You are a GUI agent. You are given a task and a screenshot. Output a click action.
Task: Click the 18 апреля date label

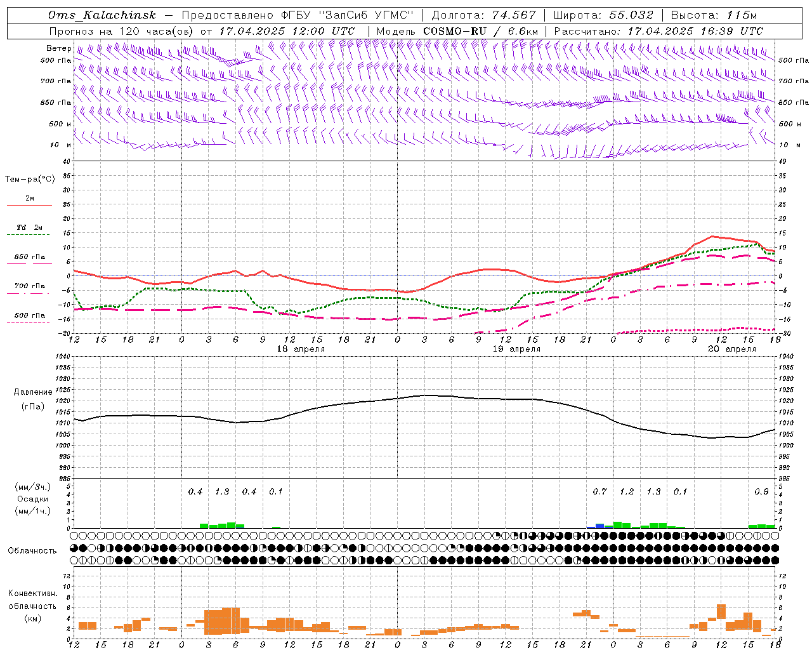(x=301, y=349)
